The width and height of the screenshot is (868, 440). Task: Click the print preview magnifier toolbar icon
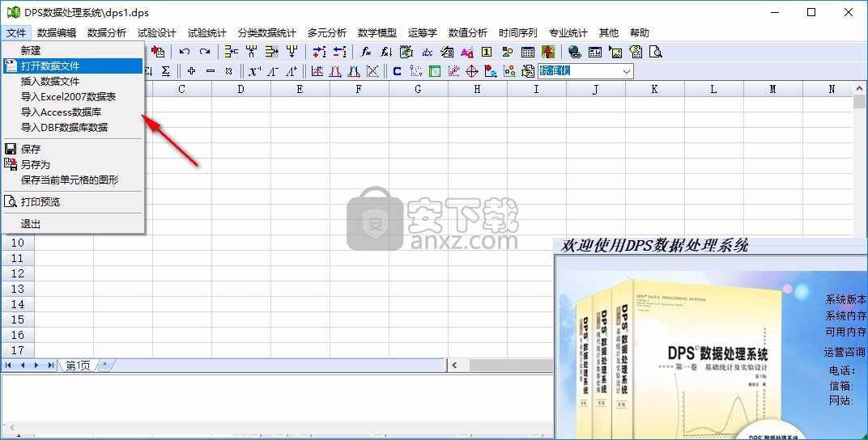coord(655,53)
